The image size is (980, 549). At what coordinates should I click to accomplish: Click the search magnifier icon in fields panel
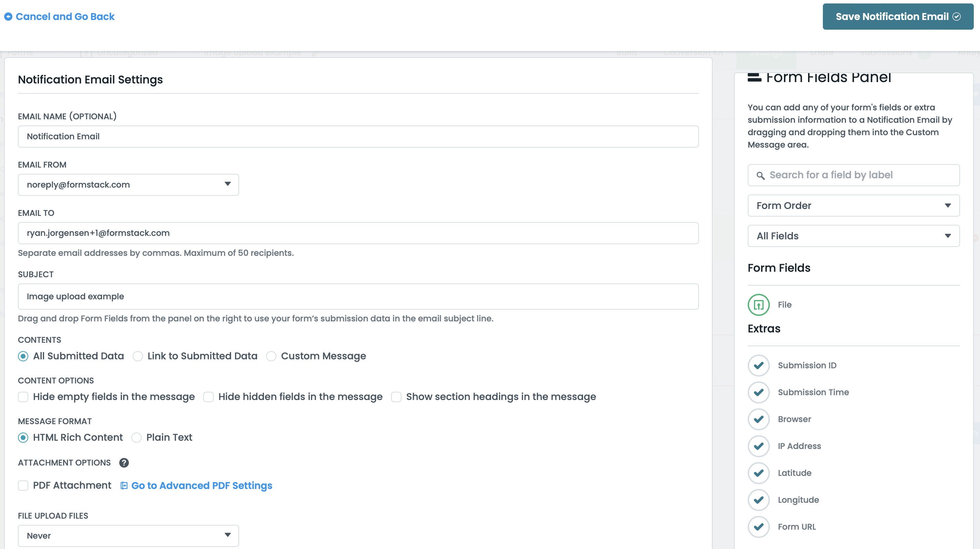pos(760,175)
